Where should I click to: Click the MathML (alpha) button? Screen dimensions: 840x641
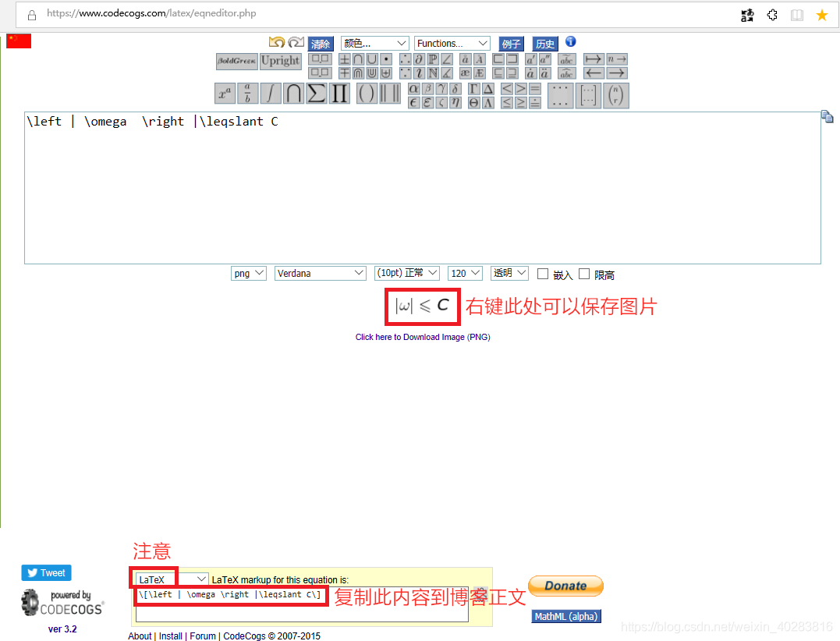[566, 616]
